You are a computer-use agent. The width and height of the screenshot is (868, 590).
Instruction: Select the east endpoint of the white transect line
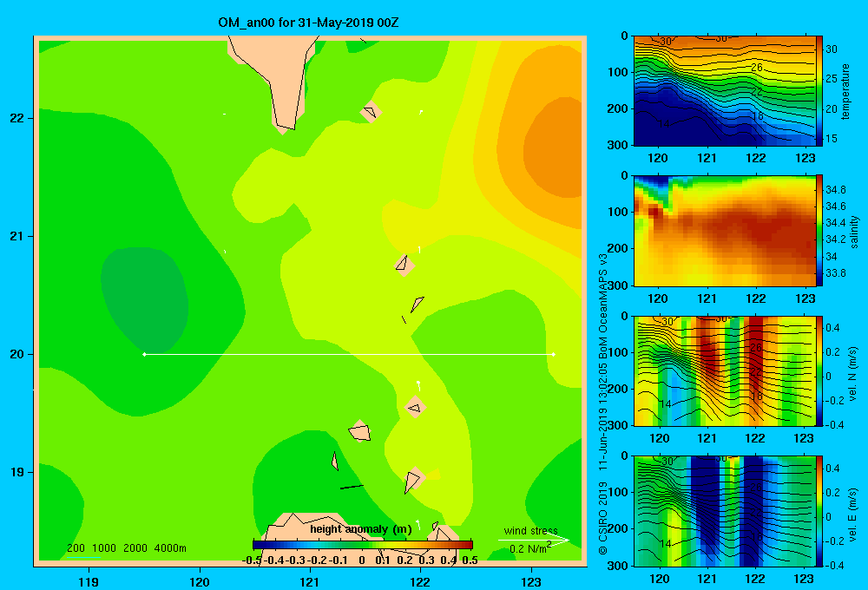(x=554, y=354)
